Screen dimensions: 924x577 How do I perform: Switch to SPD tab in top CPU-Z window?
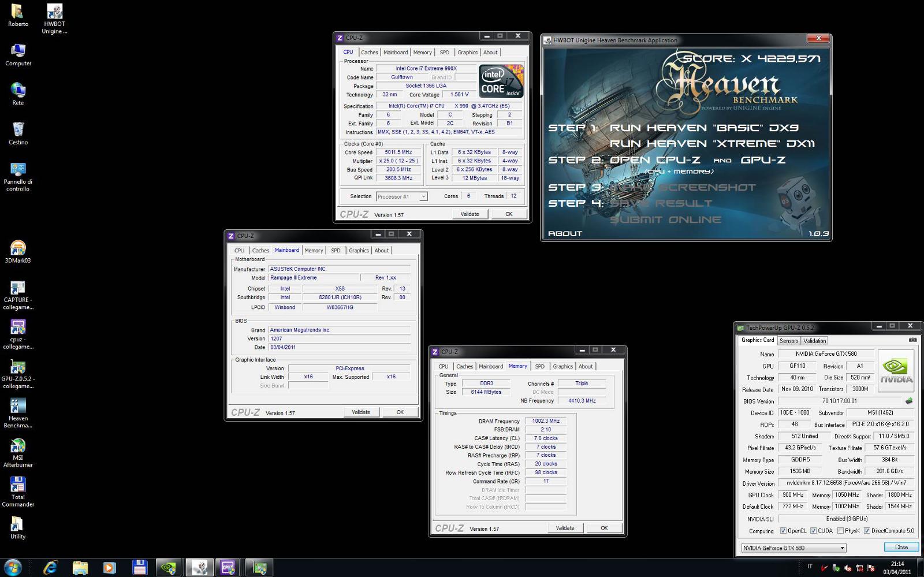[444, 52]
